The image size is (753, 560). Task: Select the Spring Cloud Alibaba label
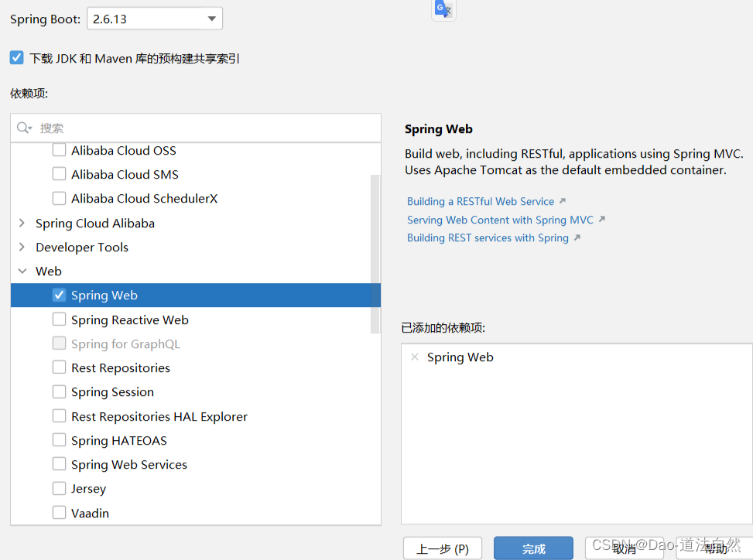point(94,223)
